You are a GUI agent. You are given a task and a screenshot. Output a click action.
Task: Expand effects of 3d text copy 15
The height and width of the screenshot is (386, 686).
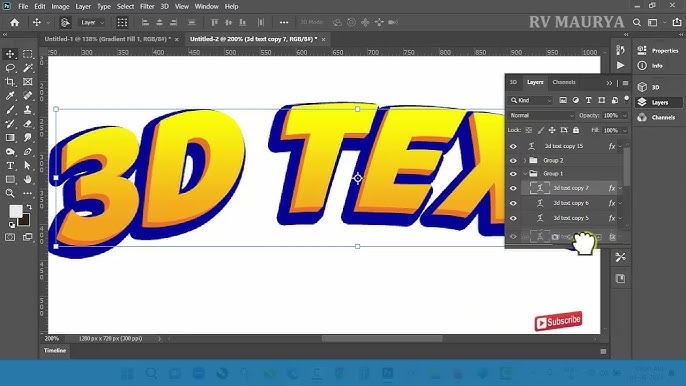coord(620,146)
